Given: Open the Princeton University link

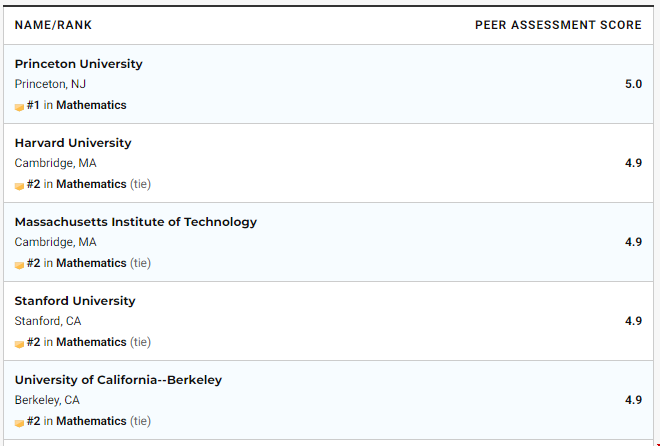Looking at the screenshot, I should [79, 64].
